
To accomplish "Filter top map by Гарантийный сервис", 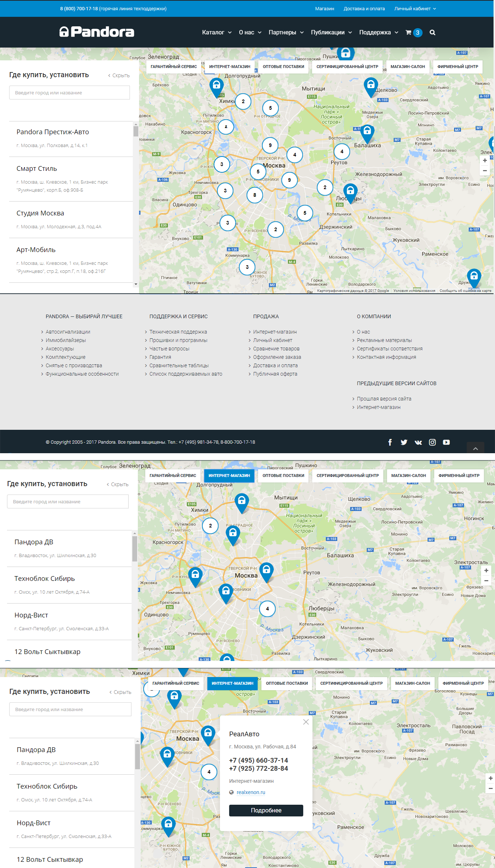I will pos(174,67).
